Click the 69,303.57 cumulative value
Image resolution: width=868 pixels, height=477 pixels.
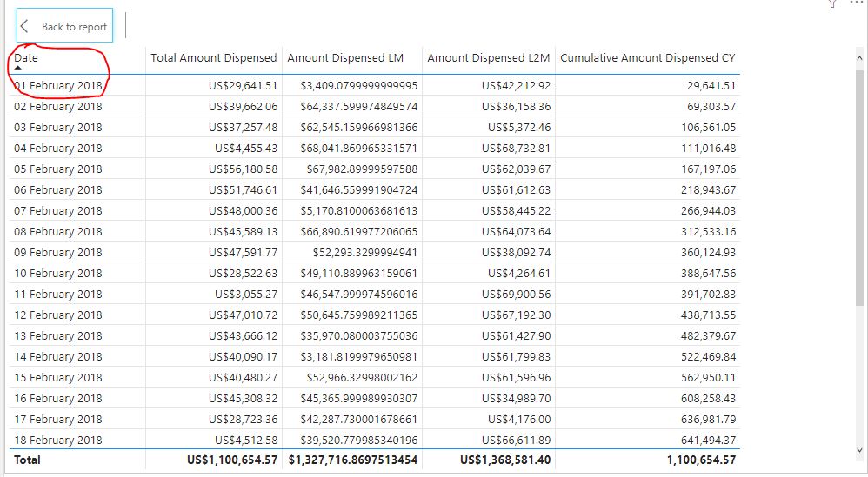(x=711, y=106)
